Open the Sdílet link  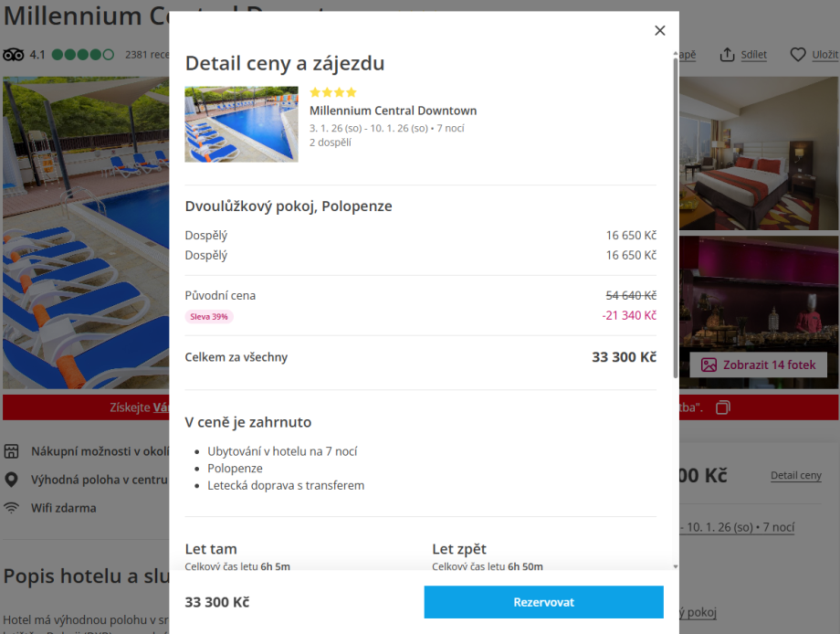point(753,55)
